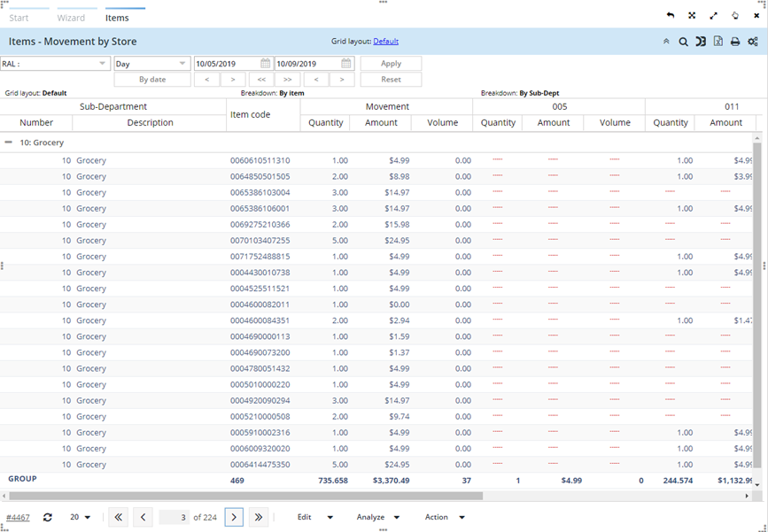Screen dimensions: 768x532
Task: Open the start date calendar picker
Action: pos(265,64)
